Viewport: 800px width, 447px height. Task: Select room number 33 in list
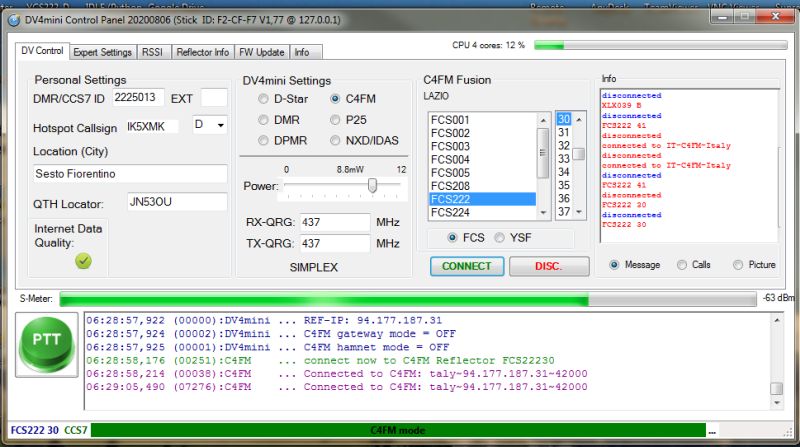click(x=564, y=159)
